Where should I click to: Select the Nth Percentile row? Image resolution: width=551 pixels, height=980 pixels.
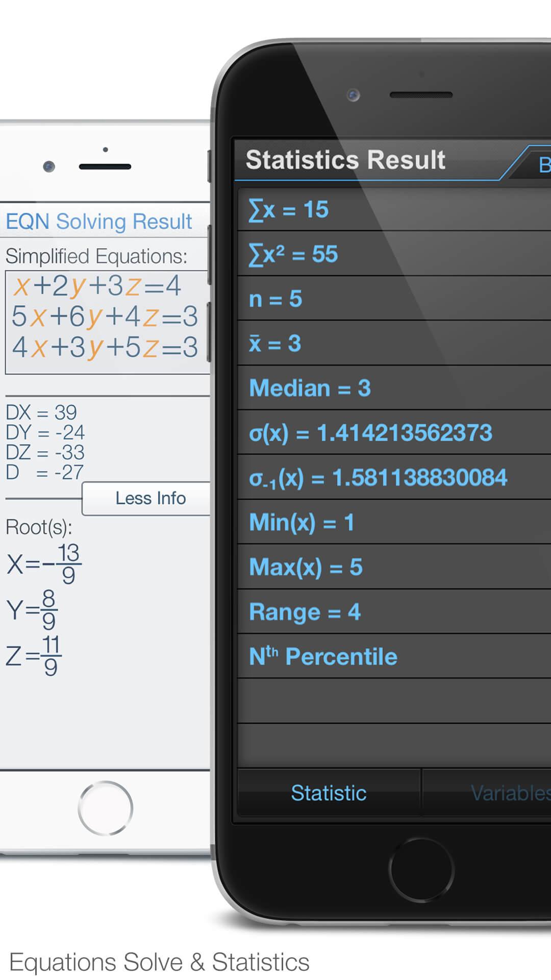tap(394, 656)
